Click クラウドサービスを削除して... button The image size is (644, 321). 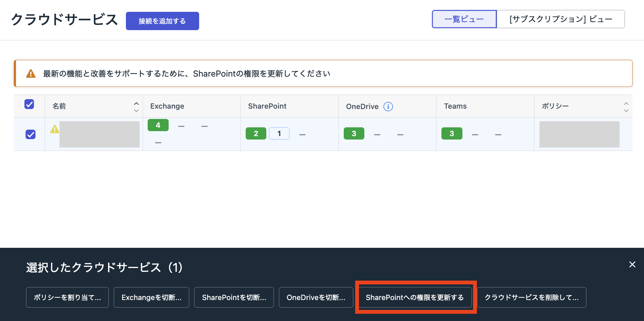click(531, 297)
